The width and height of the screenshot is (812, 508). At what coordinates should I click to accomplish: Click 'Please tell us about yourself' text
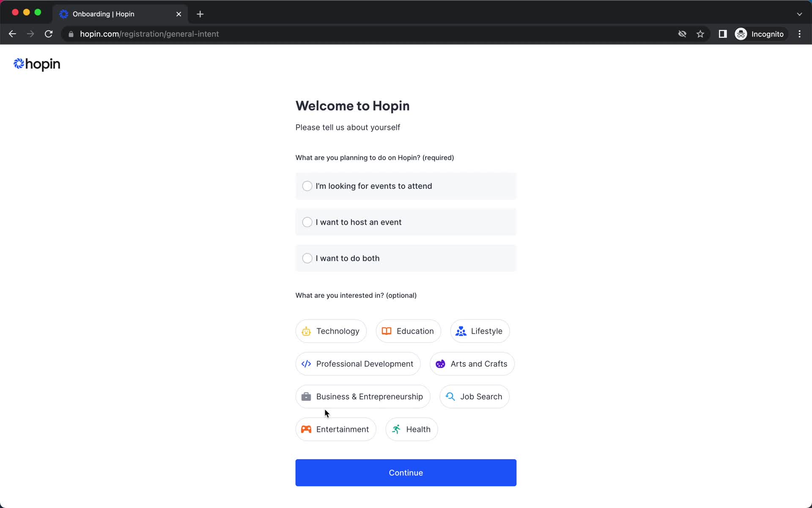pos(348,127)
